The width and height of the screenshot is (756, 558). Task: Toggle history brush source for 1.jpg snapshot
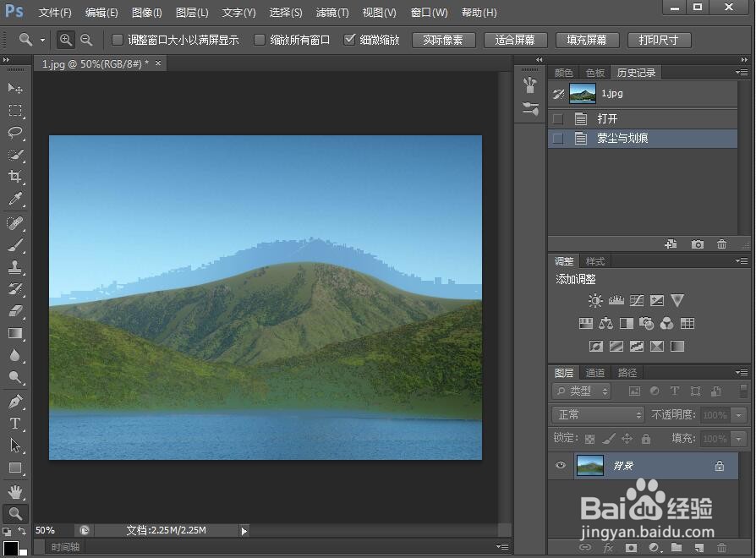(x=558, y=94)
